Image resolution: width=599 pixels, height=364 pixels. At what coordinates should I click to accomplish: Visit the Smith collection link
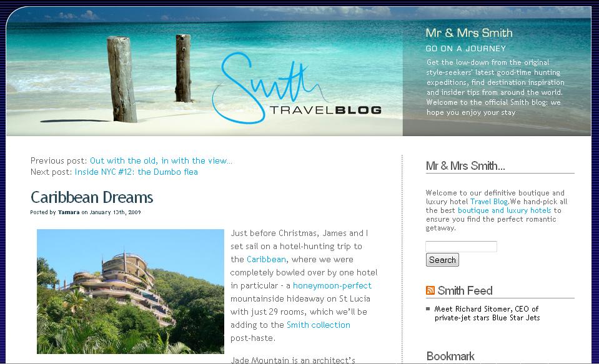(318, 325)
